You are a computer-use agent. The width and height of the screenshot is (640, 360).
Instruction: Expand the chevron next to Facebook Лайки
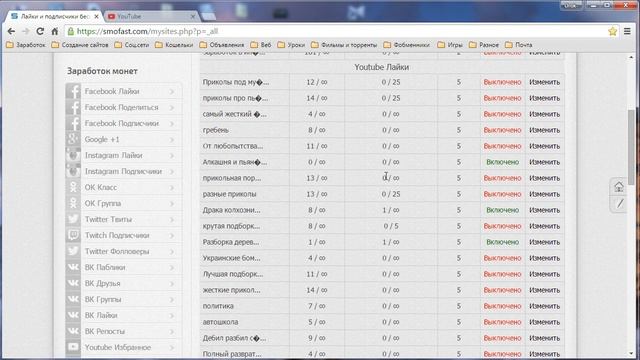(x=172, y=91)
